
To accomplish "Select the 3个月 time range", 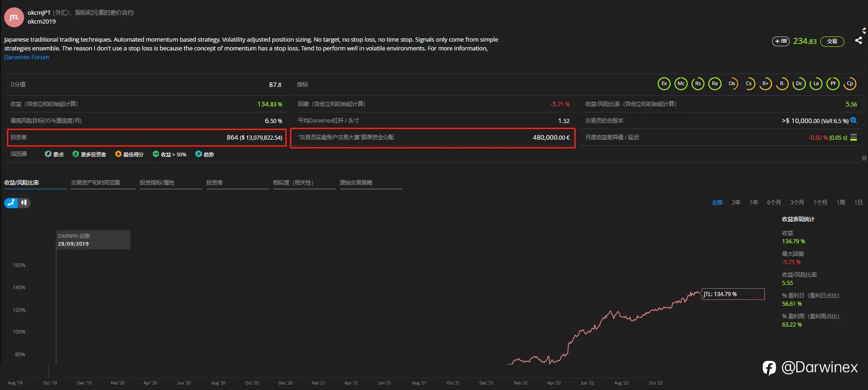I will [x=797, y=203].
